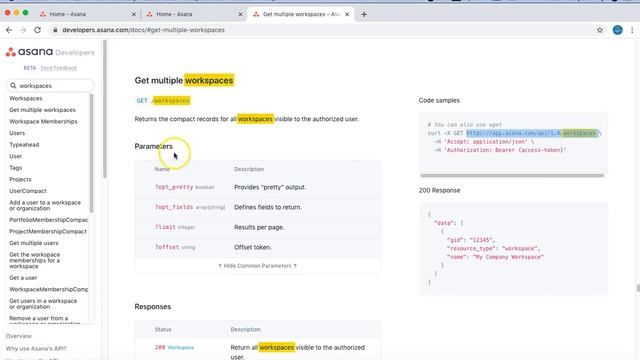640x360 pixels.
Task: Close the Get multiple workspaces tab
Action: (347, 14)
